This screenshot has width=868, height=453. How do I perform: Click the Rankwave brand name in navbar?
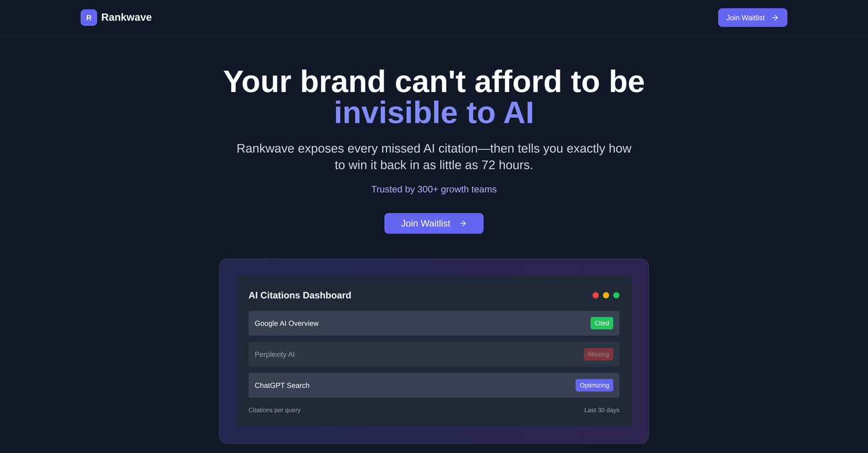126,17
